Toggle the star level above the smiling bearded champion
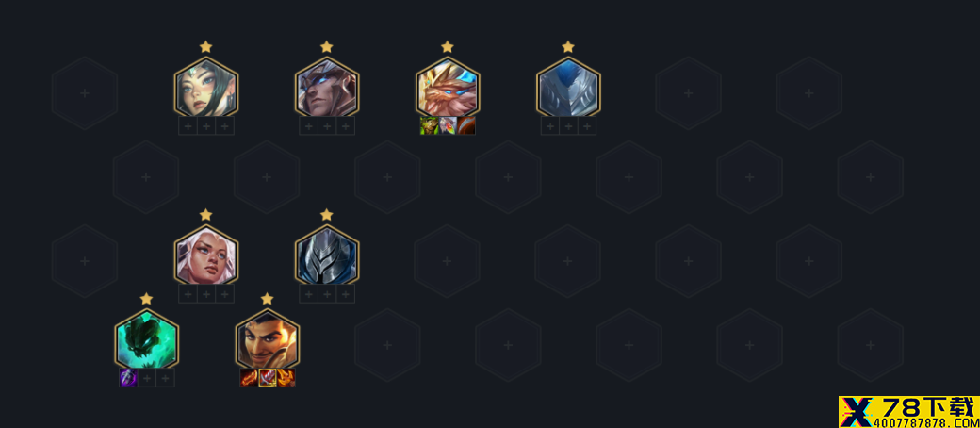 (x=267, y=299)
